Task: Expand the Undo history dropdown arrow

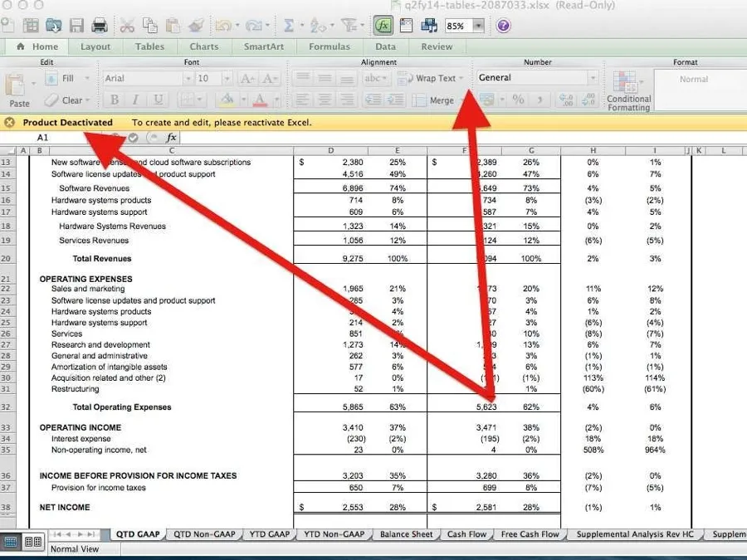Action: point(240,26)
